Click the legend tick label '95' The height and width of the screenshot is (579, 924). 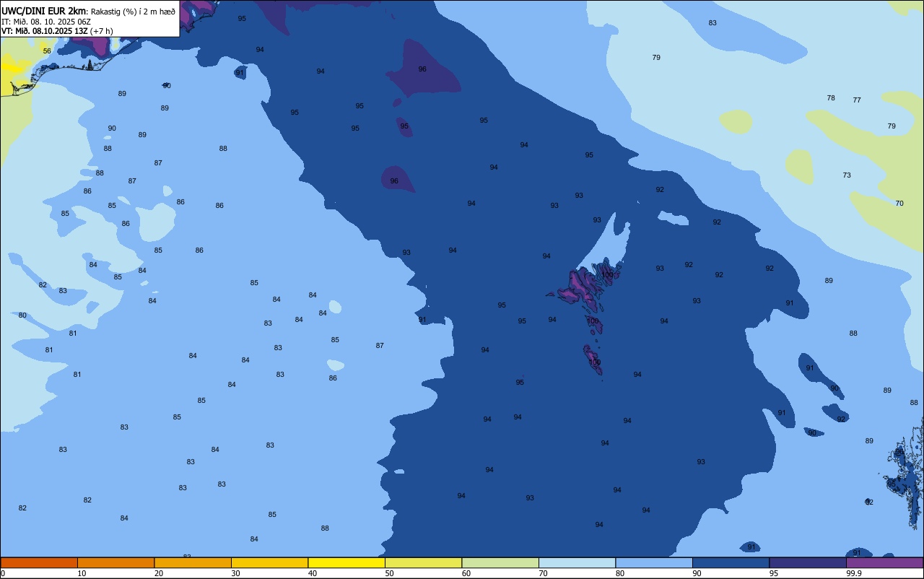774,573
